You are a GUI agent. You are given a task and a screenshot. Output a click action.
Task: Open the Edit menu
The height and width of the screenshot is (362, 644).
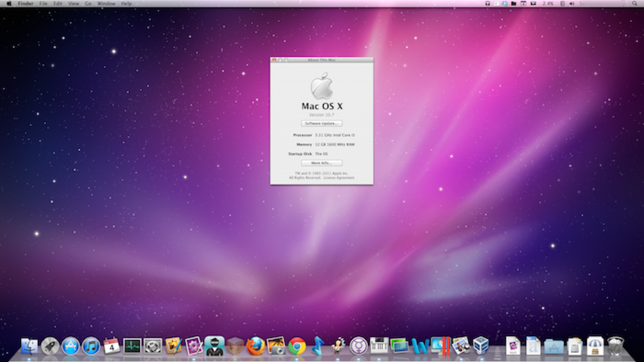tap(58, 4)
